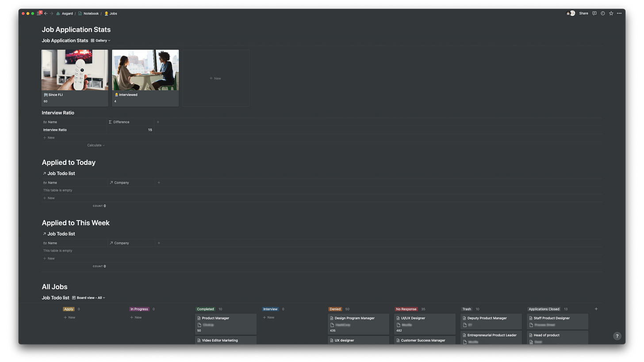Open the Design Program Manager card
Viewport: 644px width, 362px height.
pyautogui.click(x=358, y=324)
